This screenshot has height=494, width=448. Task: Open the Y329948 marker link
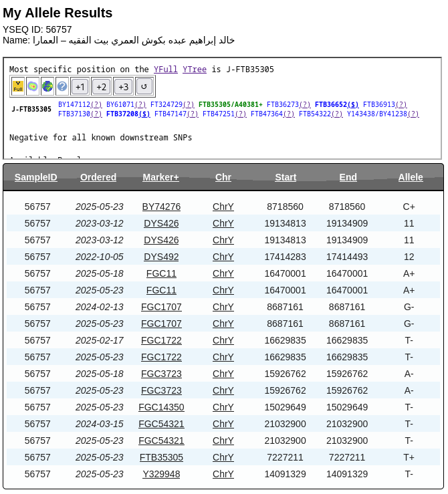[x=161, y=474]
